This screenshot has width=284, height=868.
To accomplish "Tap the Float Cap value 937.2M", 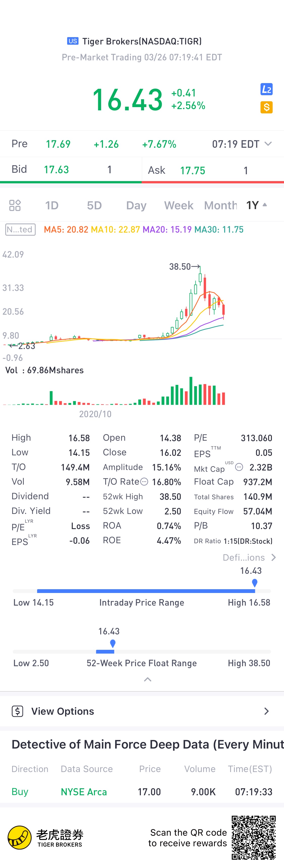I will pyautogui.click(x=258, y=482).
